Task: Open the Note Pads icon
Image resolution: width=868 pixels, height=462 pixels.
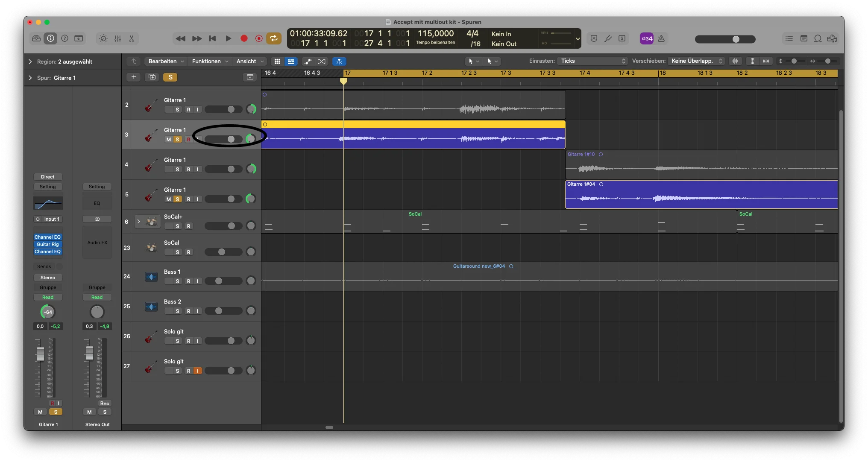Action: (803, 38)
